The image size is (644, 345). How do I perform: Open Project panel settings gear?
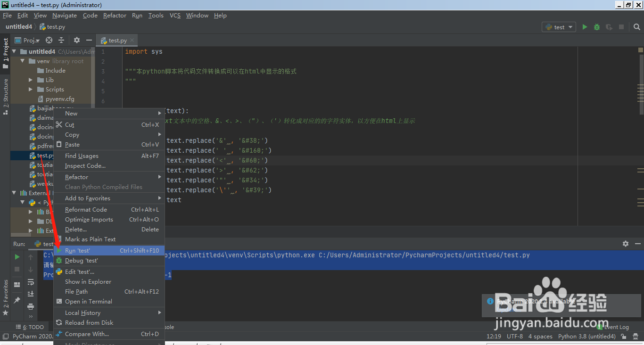coord(77,41)
